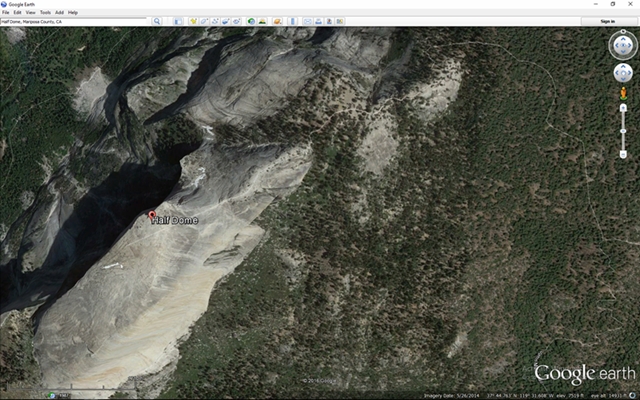Click the ruler measurement tool
This screenshot has height=400, width=640.
[x=292, y=21]
